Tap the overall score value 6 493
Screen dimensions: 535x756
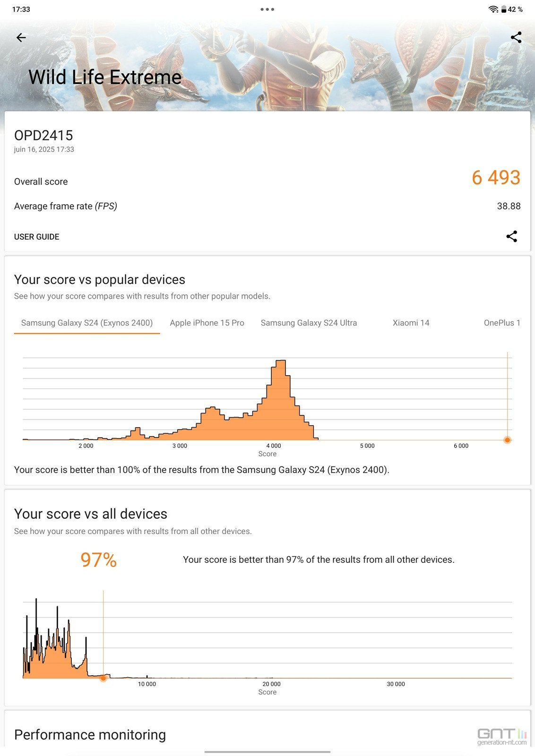(x=496, y=178)
